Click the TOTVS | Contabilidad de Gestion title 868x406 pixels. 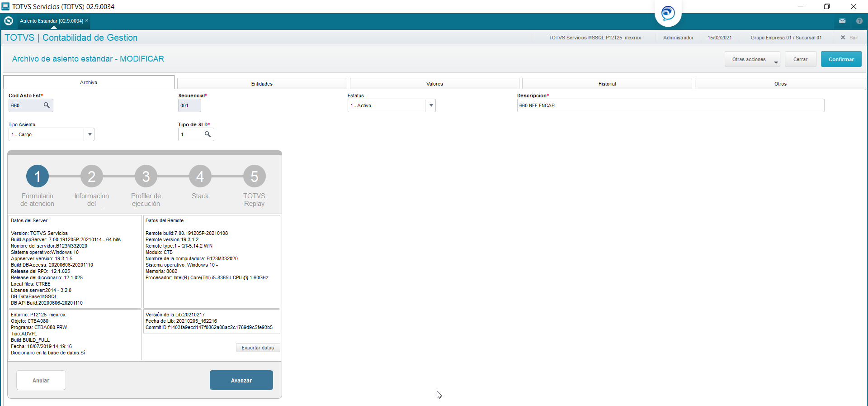71,38
